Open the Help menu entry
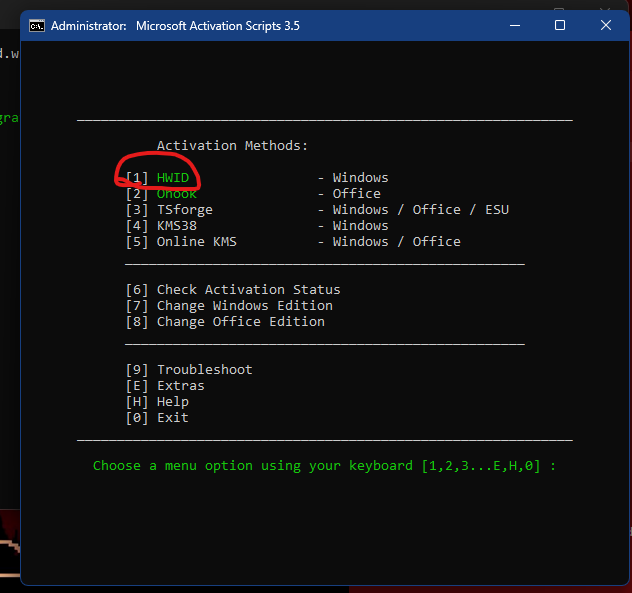This screenshot has height=593, width=632. coord(157,402)
